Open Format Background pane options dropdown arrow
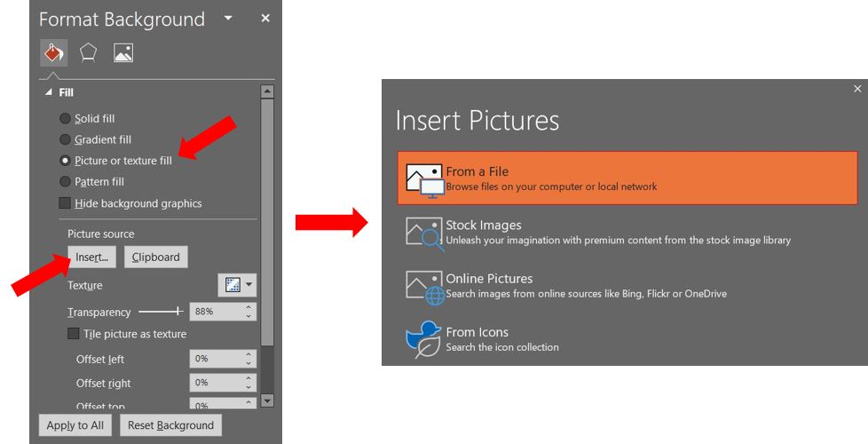Image resolution: width=868 pixels, height=444 pixels. click(228, 19)
